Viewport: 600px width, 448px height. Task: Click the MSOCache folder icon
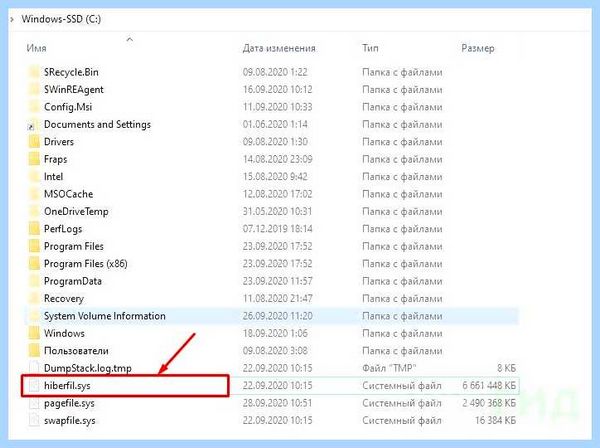[x=34, y=194]
